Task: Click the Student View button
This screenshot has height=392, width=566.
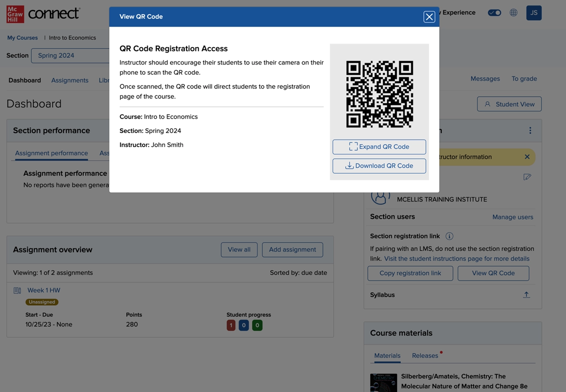Action: point(509,104)
